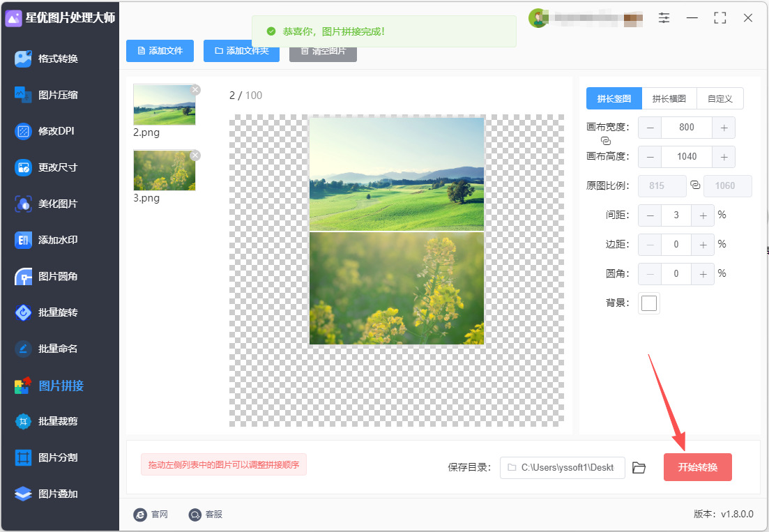Open the 图片分割 image split tool
Viewport: 769px width, 532px height.
pyautogui.click(x=47, y=457)
